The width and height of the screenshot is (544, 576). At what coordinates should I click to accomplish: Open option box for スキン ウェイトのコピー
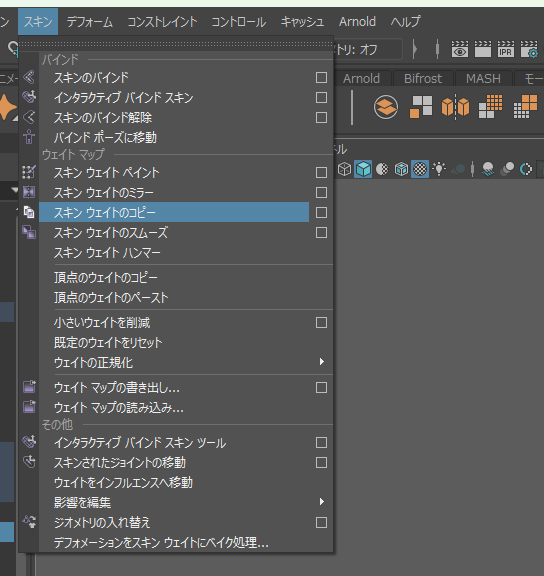(x=321, y=212)
